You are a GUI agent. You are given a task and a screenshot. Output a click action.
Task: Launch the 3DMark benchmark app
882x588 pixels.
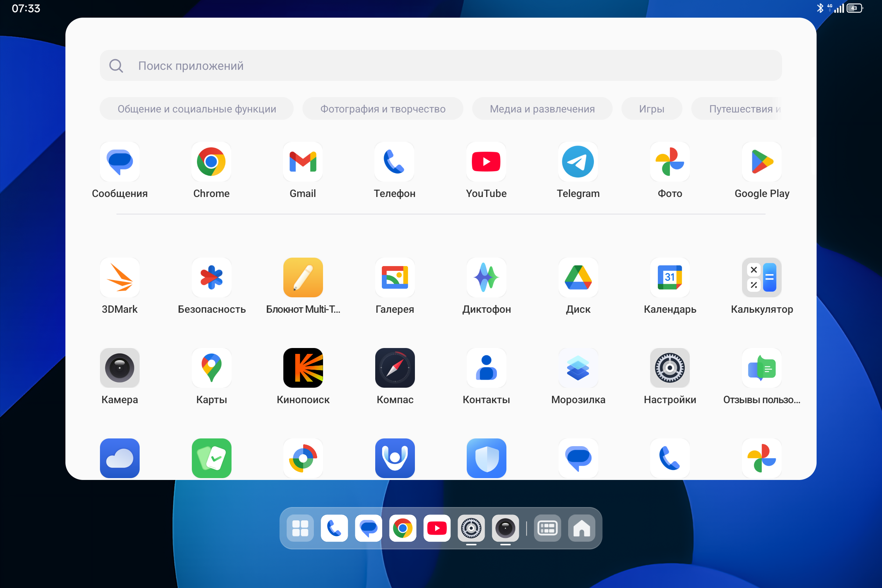[x=120, y=277]
